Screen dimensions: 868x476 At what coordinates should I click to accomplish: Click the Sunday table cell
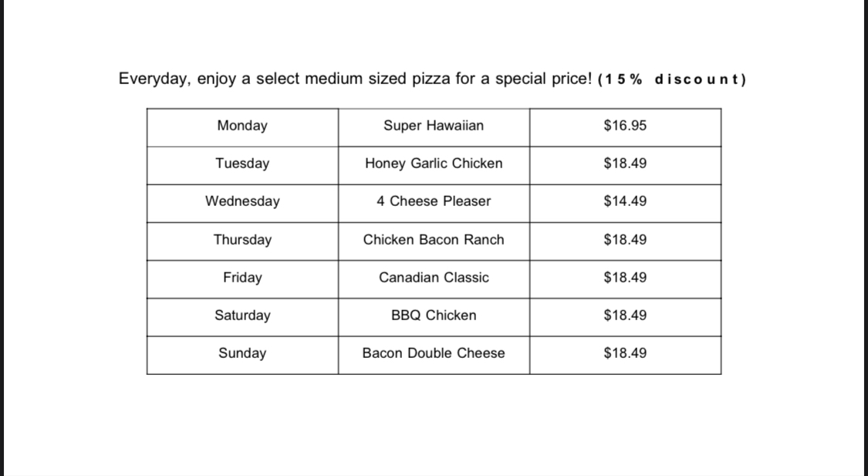point(242,353)
